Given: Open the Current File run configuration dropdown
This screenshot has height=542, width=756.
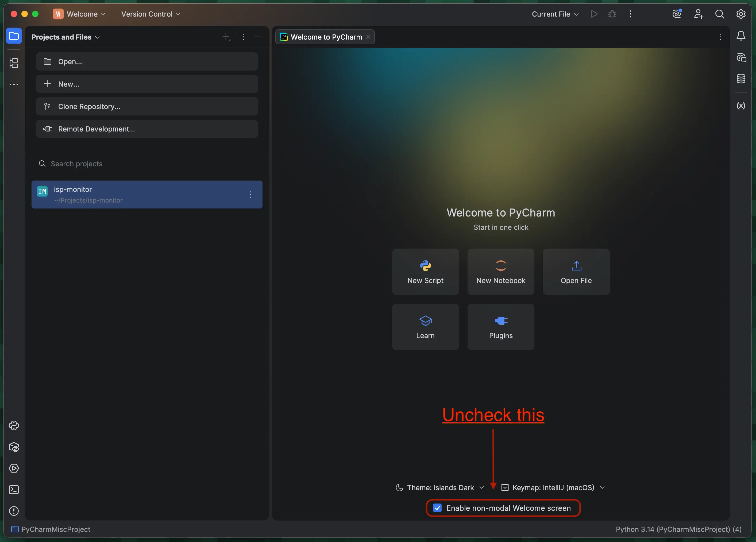Looking at the screenshot, I should (x=554, y=14).
